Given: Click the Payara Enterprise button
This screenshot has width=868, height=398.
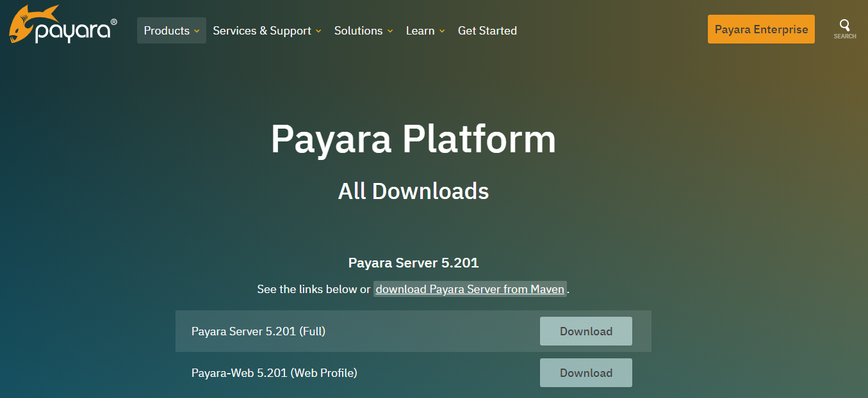Looking at the screenshot, I should [x=761, y=29].
